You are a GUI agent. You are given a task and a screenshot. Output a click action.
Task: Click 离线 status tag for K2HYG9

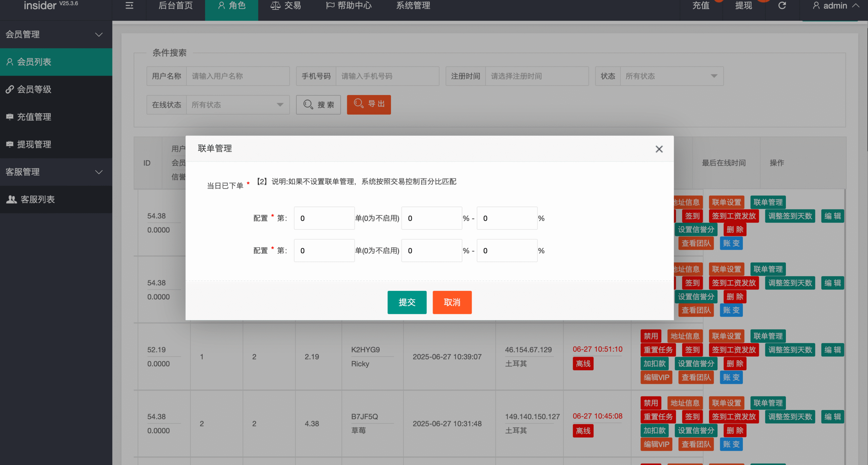(583, 364)
